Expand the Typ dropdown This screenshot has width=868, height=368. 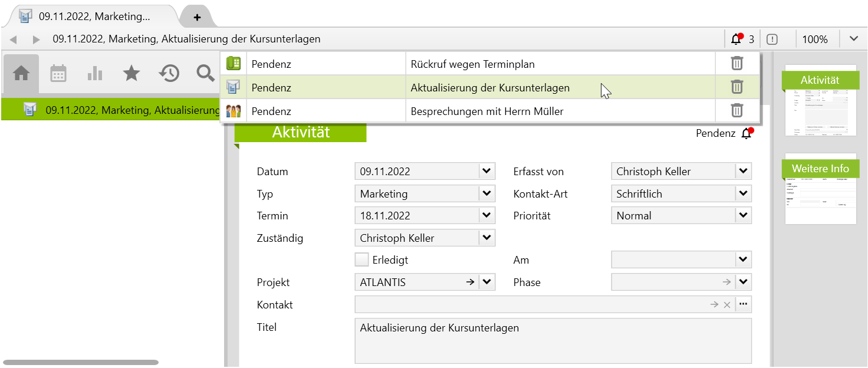pyautogui.click(x=486, y=193)
